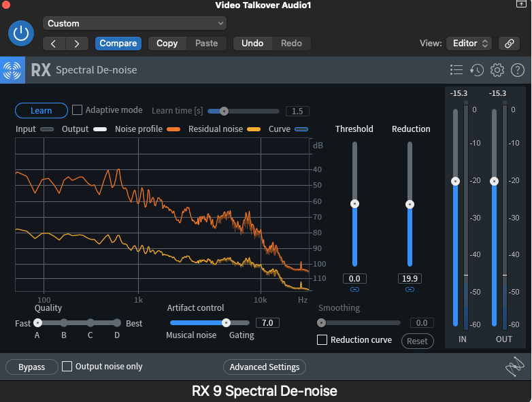Click the IN gain fader handle

(x=455, y=181)
